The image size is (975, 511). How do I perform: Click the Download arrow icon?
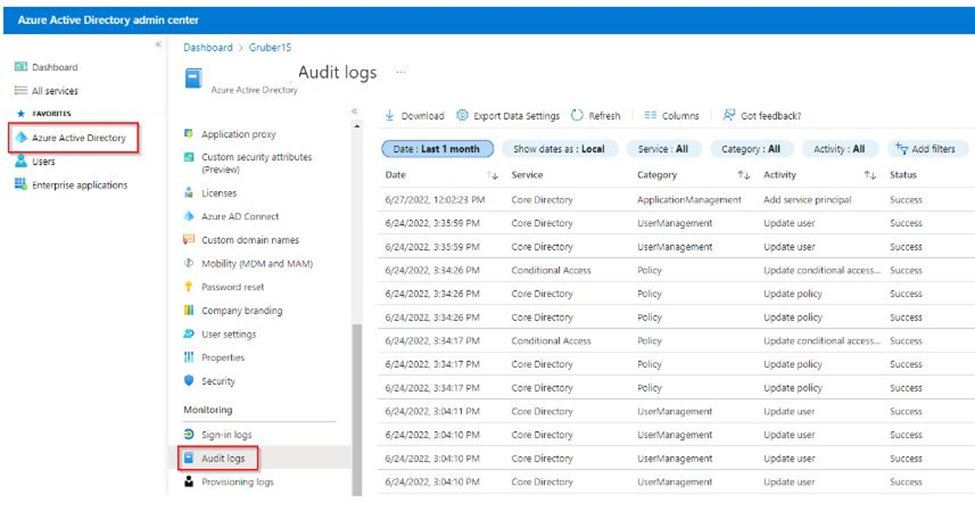click(390, 115)
